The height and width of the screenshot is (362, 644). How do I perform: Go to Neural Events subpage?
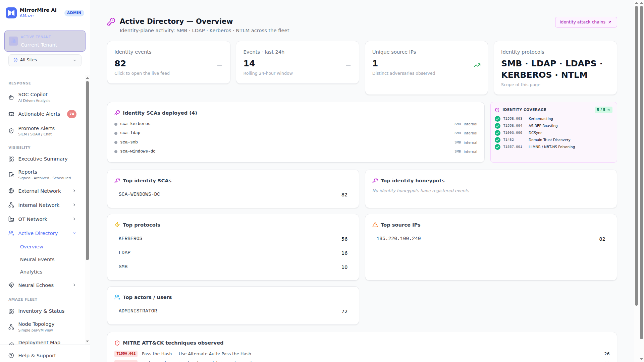[37, 259]
